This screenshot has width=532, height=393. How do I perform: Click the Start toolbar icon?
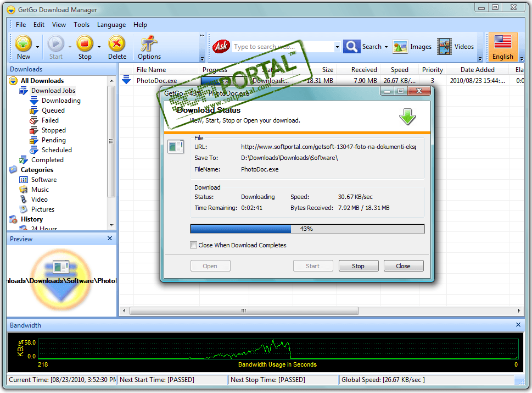point(55,43)
